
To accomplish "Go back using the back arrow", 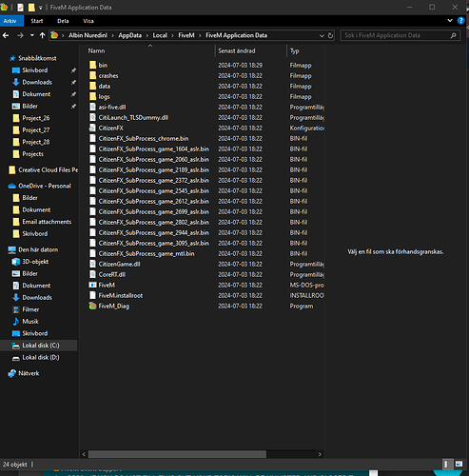I will click(6, 35).
